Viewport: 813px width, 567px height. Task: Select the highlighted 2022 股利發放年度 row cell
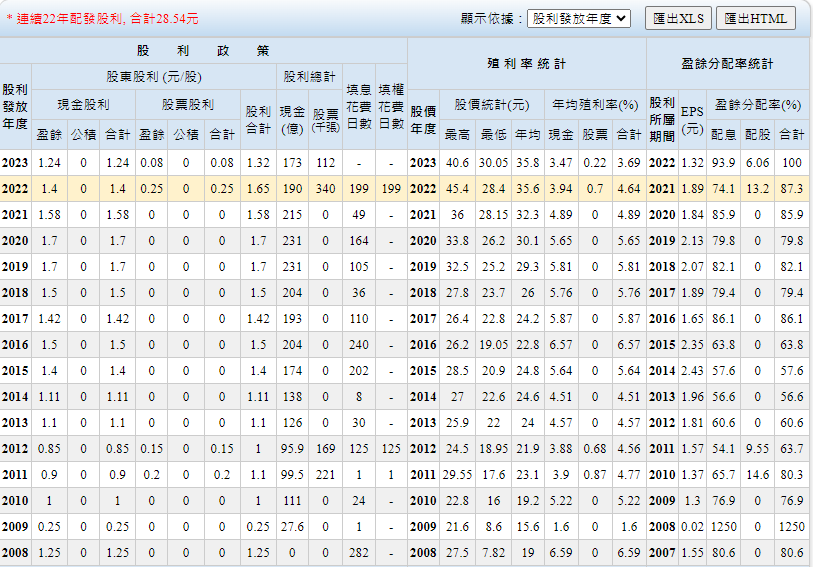(x=15, y=188)
